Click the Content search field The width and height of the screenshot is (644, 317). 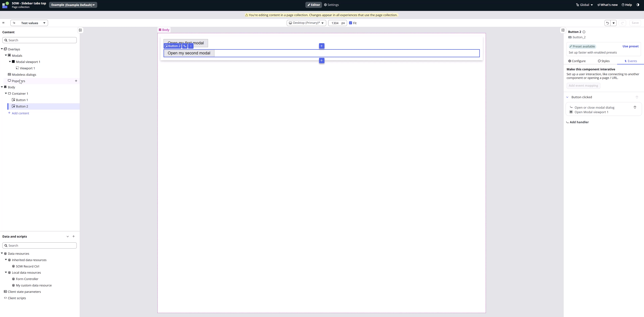[x=39, y=40]
